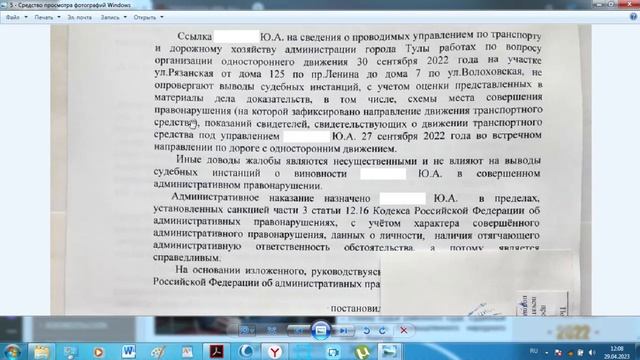Click the blue help question mark icon

point(633,17)
